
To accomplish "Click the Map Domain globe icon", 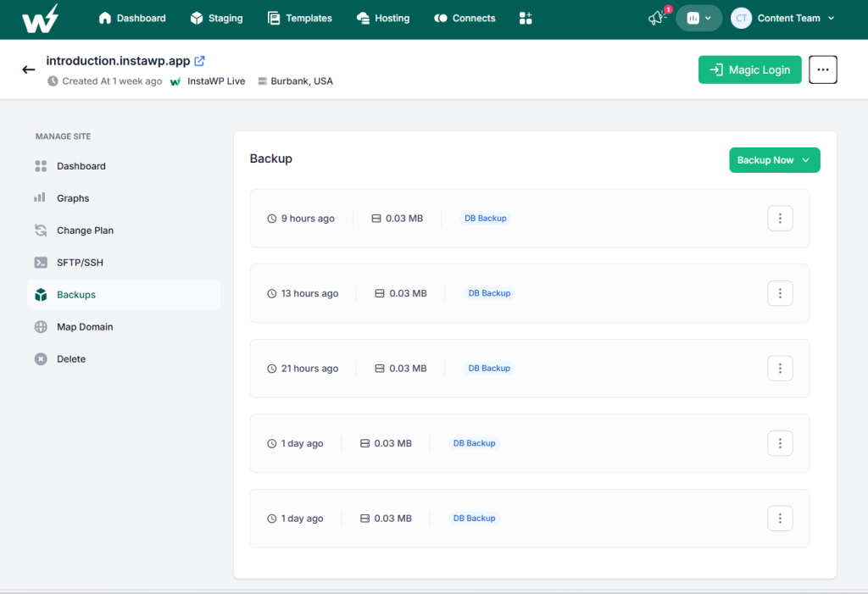I will 41,326.
